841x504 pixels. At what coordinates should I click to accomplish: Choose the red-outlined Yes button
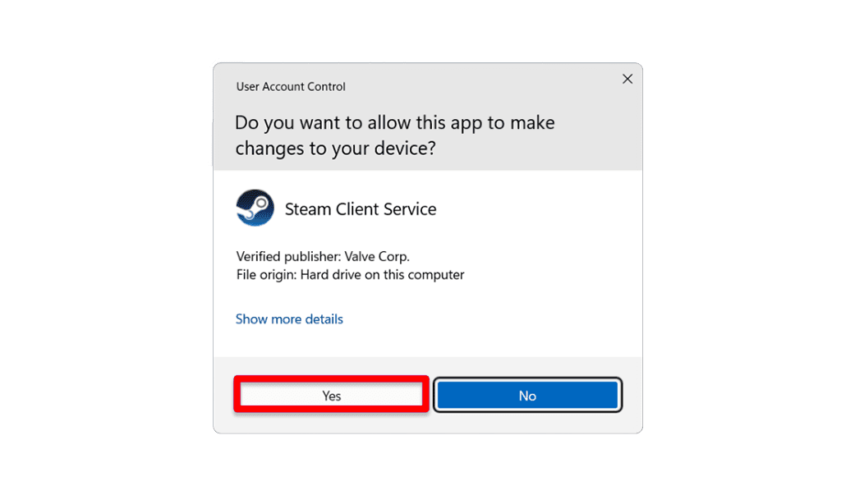coord(332,395)
